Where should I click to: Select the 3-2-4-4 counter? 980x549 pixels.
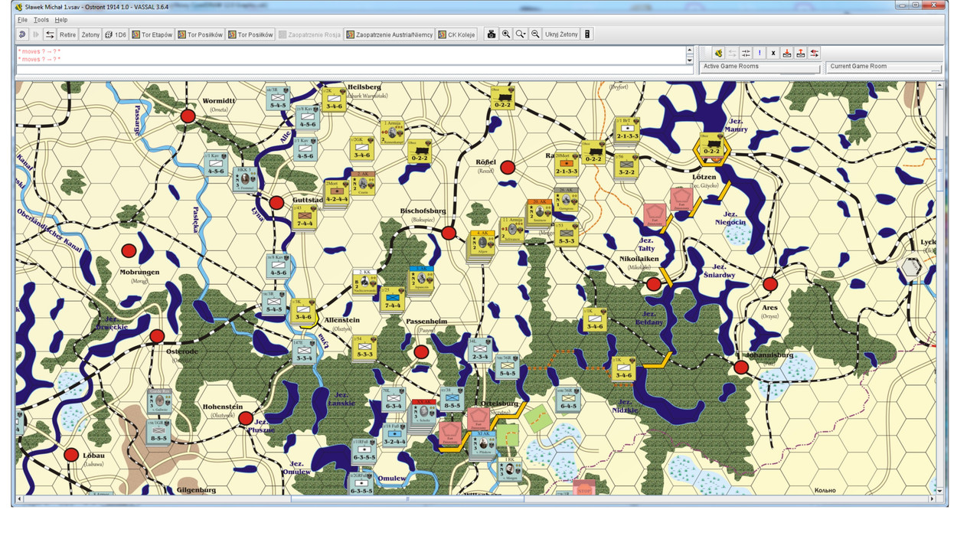click(x=394, y=433)
